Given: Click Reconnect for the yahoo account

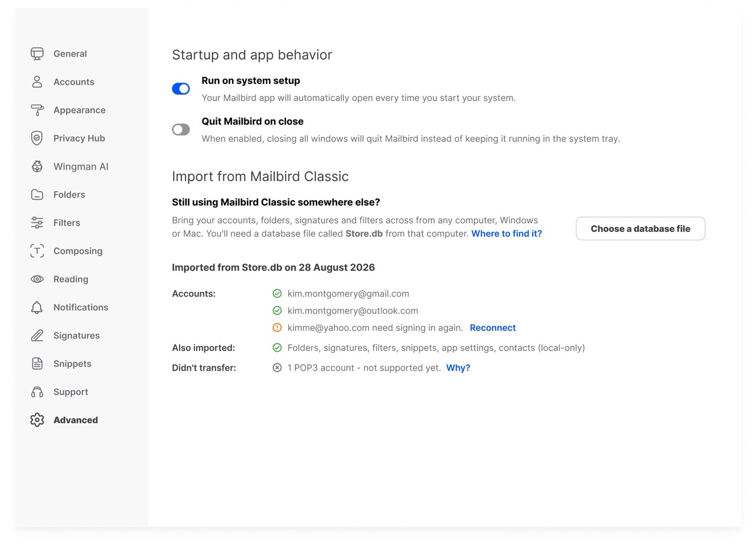Looking at the screenshot, I should point(493,328).
